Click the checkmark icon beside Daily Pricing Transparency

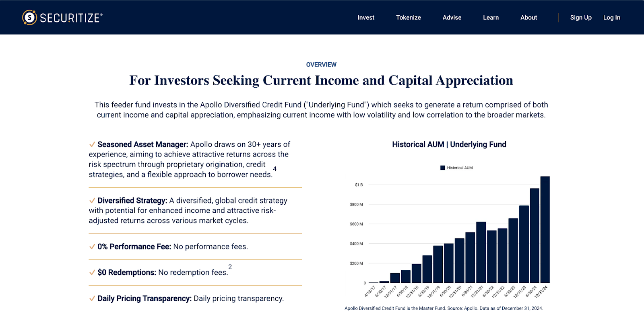pyautogui.click(x=92, y=298)
